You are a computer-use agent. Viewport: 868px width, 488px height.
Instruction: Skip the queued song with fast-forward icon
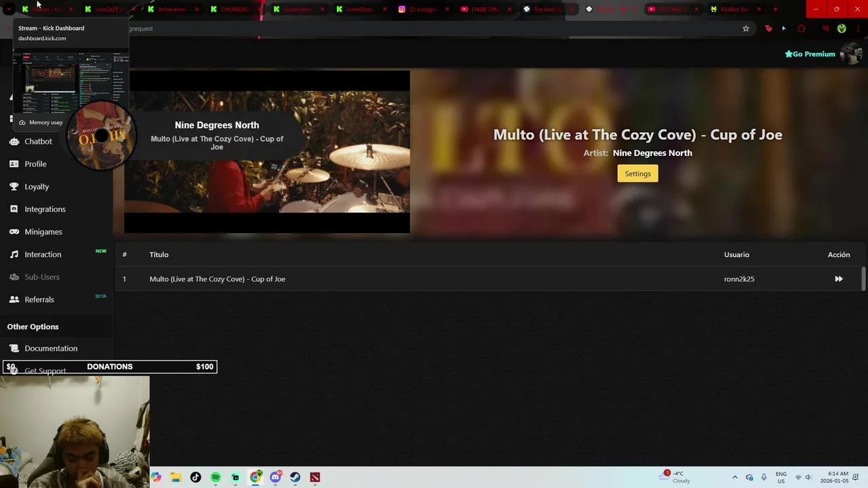point(839,279)
